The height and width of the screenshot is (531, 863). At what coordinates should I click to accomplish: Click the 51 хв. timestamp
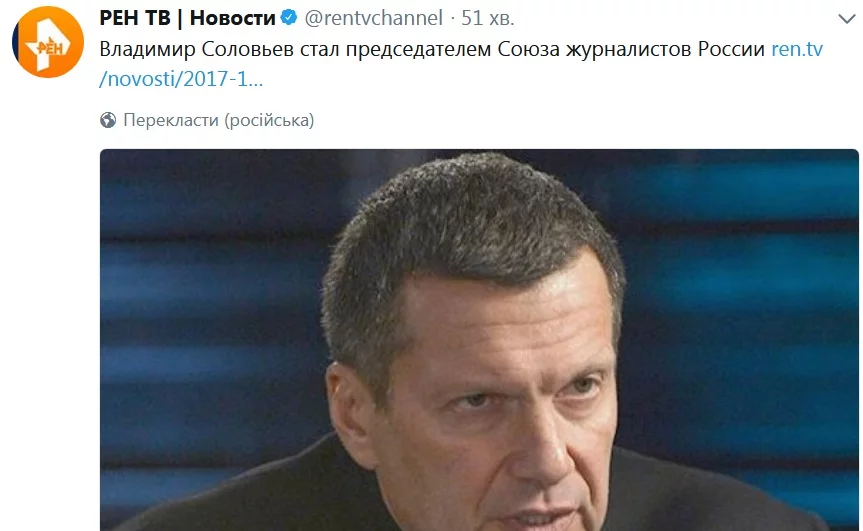click(488, 18)
